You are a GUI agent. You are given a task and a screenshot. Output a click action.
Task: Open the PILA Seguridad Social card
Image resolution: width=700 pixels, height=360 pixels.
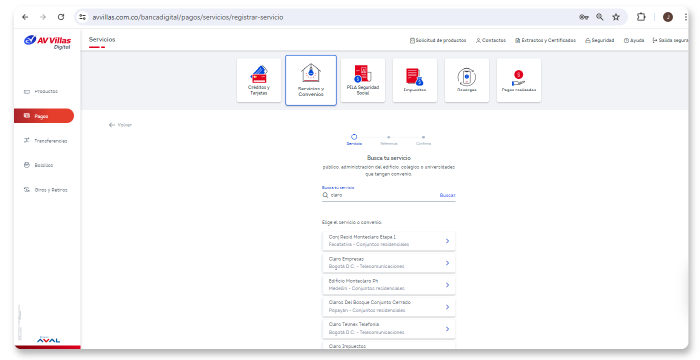point(363,80)
